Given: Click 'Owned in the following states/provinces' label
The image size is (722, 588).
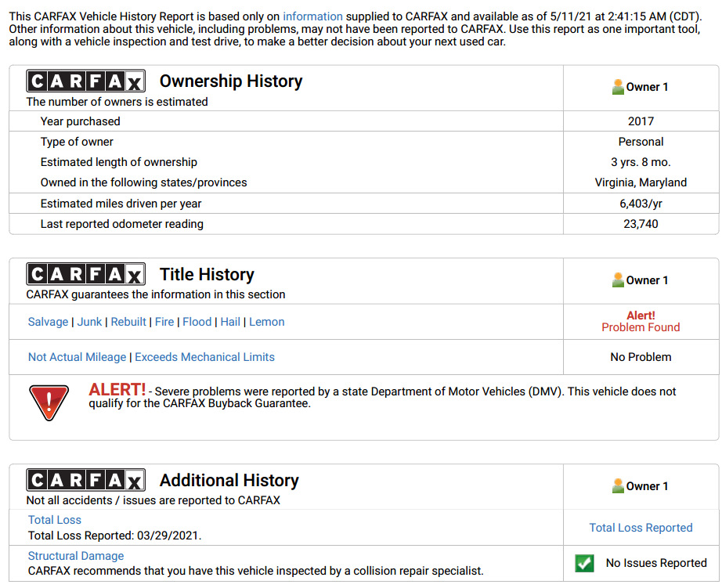Looking at the screenshot, I should [x=143, y=182].
